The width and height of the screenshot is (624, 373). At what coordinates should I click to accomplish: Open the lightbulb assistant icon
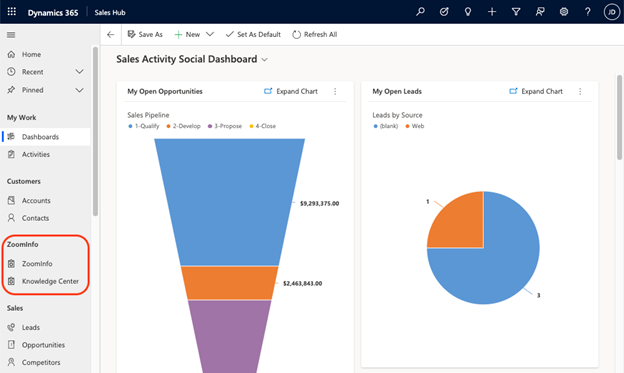(468, 12)
